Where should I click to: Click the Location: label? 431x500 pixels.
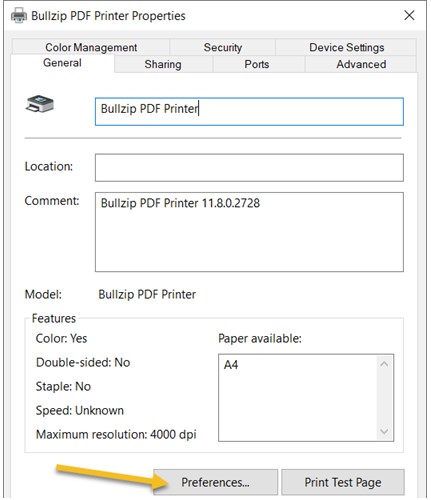tap(49, 166)
